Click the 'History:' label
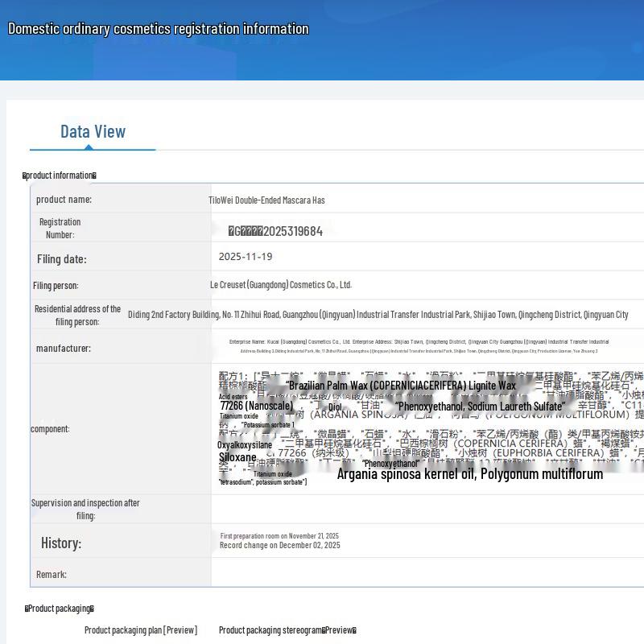Screen dimensions: 644x644 (x=61, y=543)
